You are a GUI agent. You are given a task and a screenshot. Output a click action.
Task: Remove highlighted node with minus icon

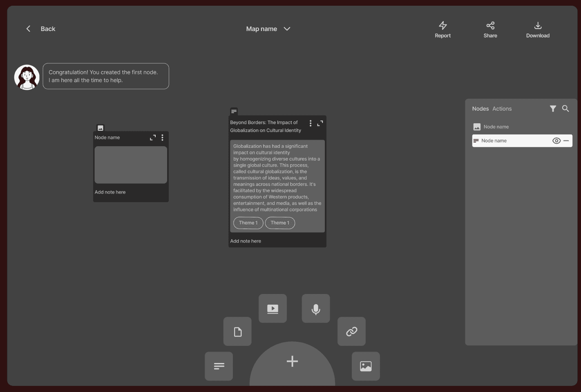coord(566,140)
